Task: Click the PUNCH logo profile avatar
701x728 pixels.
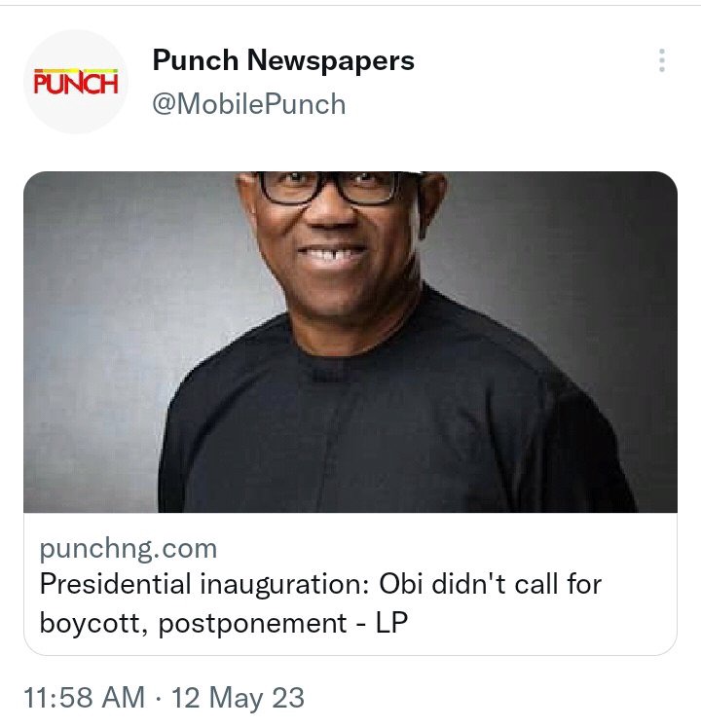Action: point(76,82)
